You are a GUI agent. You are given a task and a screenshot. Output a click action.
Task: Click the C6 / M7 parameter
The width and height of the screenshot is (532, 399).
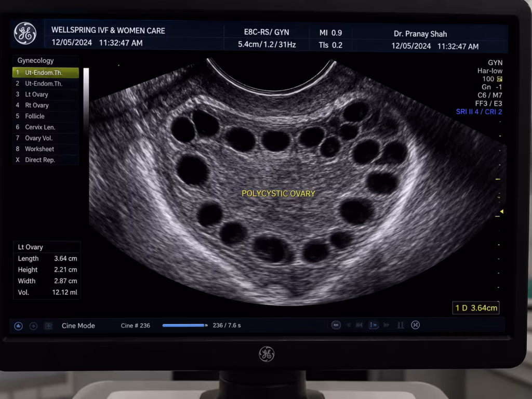pos(489,96)
